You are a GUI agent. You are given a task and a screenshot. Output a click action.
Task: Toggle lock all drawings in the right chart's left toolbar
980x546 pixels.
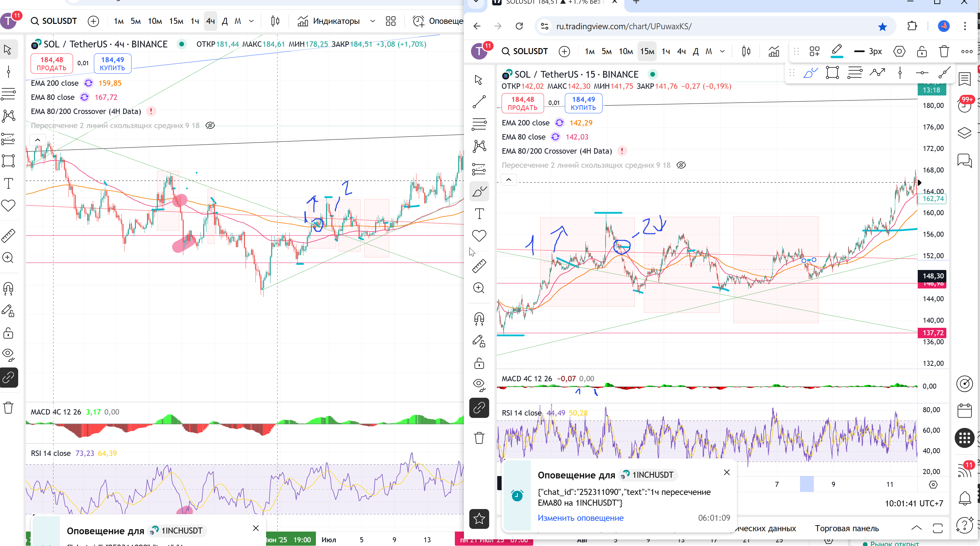tap(479, 363)
